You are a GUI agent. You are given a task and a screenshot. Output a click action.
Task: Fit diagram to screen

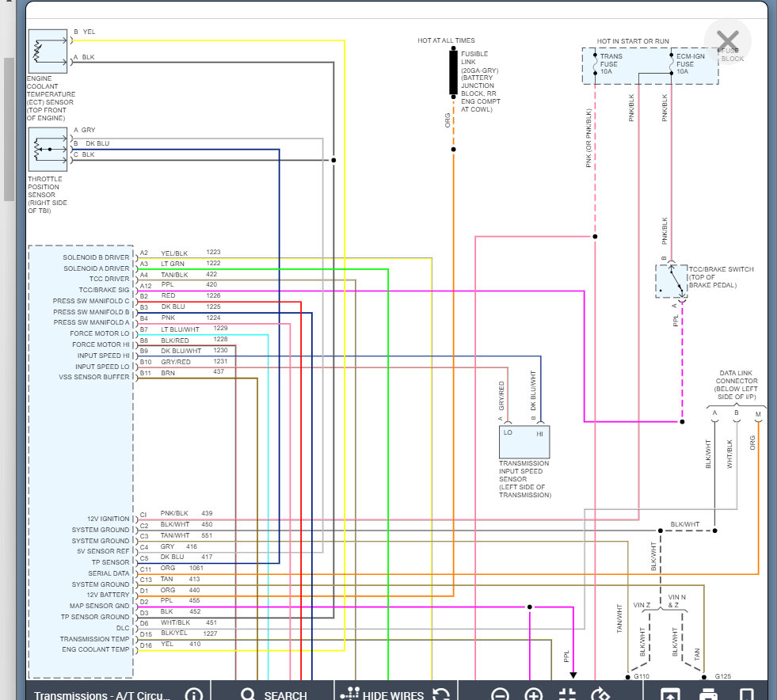click(x=567, y=694)
